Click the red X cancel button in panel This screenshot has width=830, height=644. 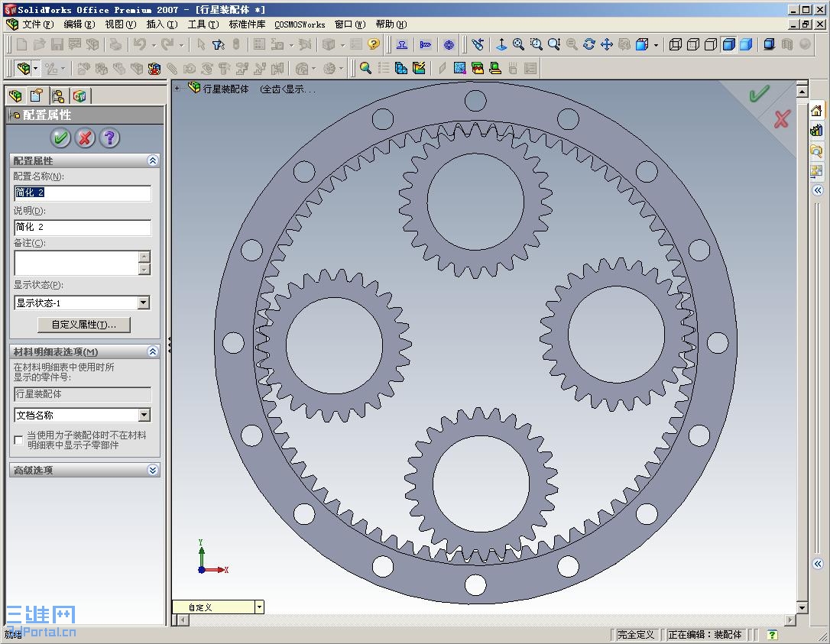(x=85, y=138)
